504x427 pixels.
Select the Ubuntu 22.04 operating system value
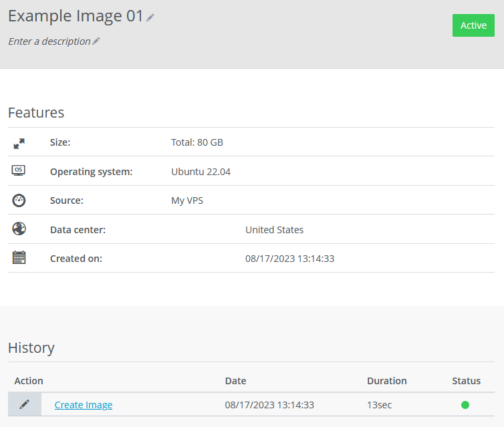click(201, 172)
